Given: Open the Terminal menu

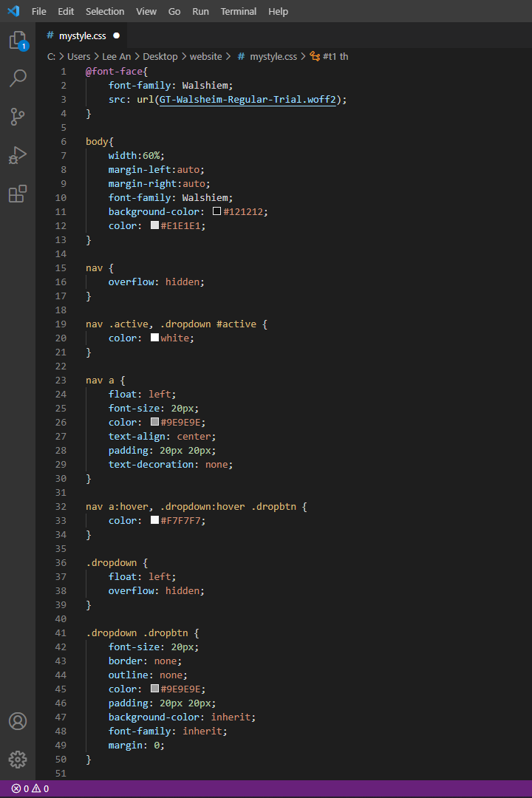Looking at the screenshot, I should (x=239, y=12).
